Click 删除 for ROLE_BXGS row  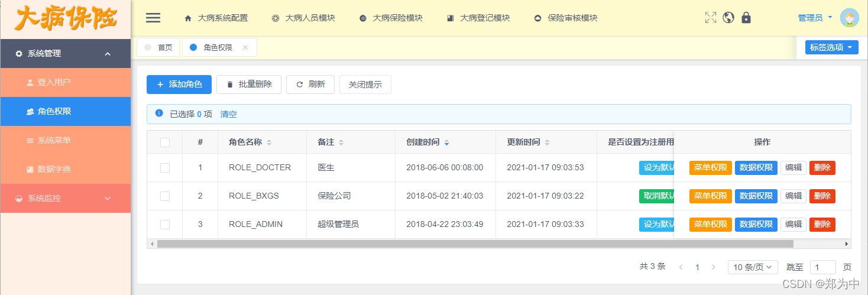822,196
